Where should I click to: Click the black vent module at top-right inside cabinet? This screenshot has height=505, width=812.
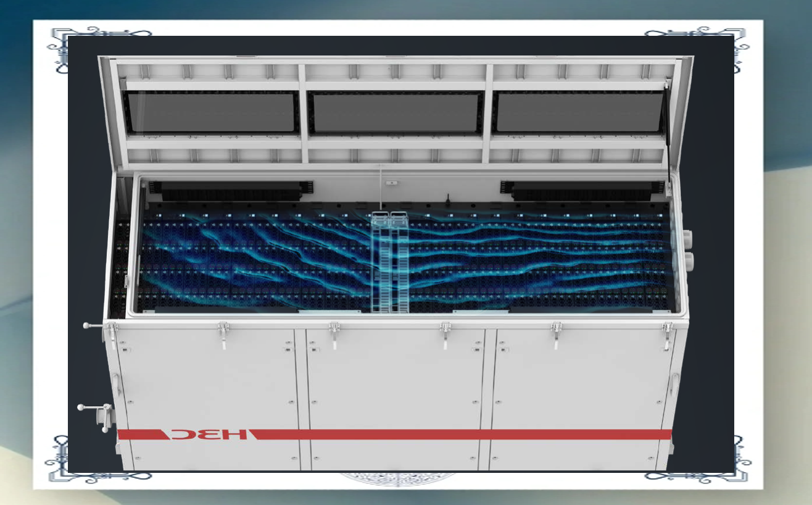click(580, 190)
